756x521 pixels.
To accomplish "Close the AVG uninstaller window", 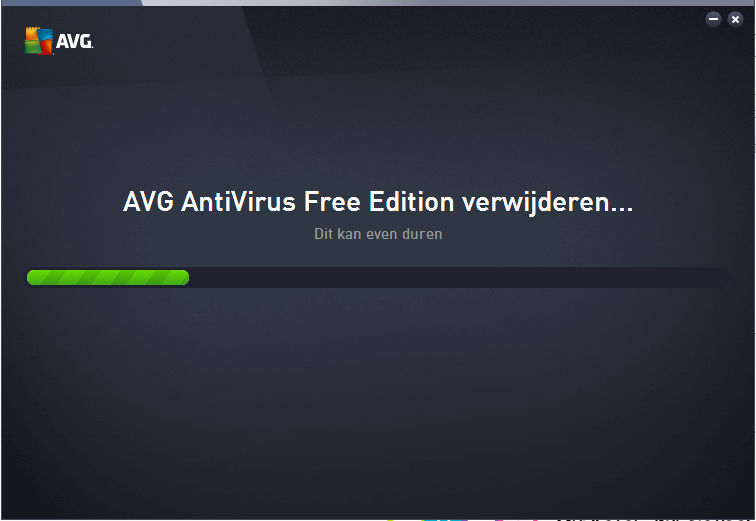I will 735,19.
